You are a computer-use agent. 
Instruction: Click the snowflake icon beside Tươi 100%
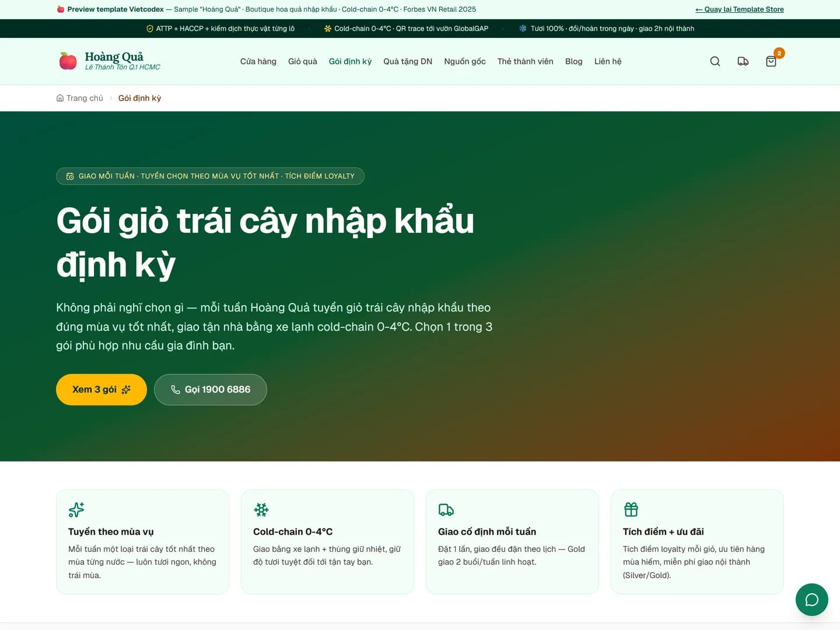pos(523,29)
